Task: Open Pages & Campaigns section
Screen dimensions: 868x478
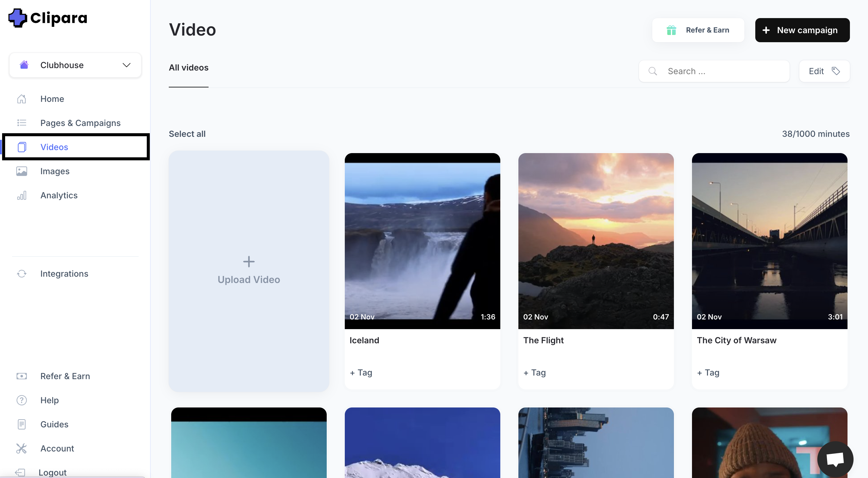Action: 80,123
